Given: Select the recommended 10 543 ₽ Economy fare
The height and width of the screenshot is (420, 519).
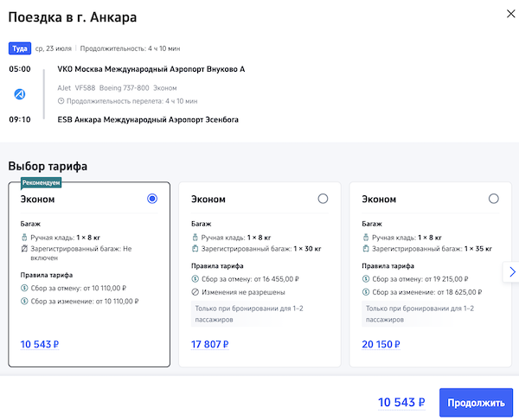Looking at the screenshot, I should coord(152,199).
